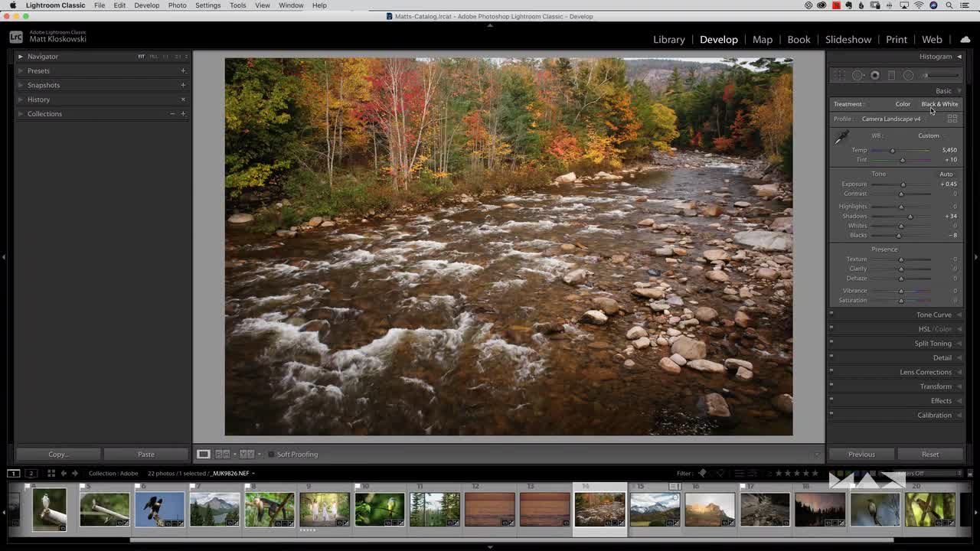Go to the Print module
980x551 pixels.
pos(897,40)
